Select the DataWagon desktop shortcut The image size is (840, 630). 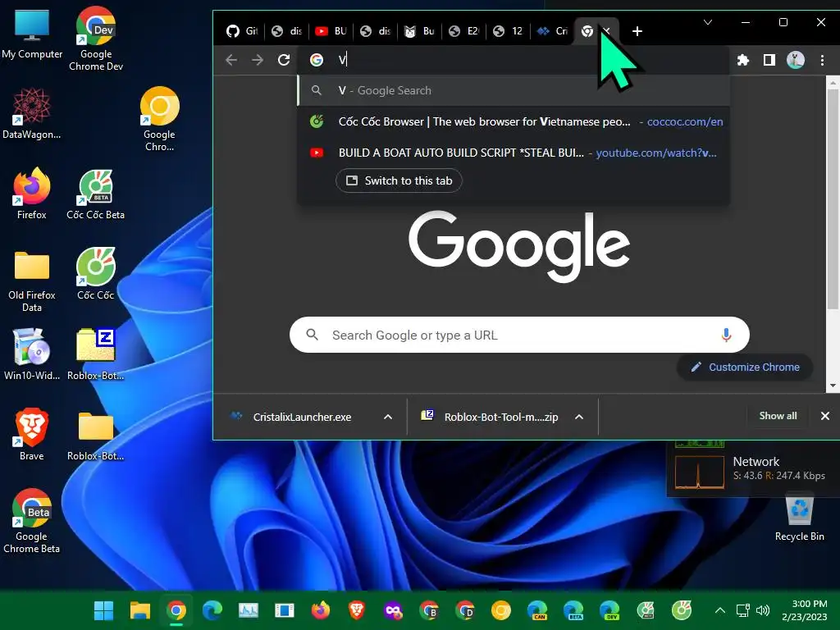click(x=32, y=113)
